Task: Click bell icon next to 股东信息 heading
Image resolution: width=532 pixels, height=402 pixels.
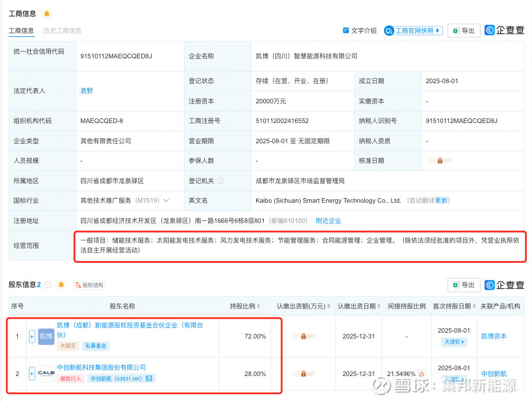Action: tap(61, 285)
